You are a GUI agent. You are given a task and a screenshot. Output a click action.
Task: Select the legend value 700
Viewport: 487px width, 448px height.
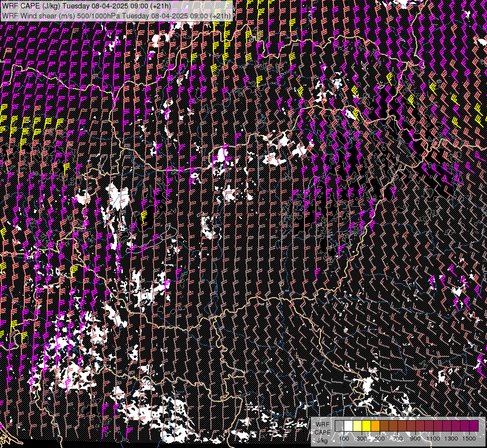[x=397, y=439]
